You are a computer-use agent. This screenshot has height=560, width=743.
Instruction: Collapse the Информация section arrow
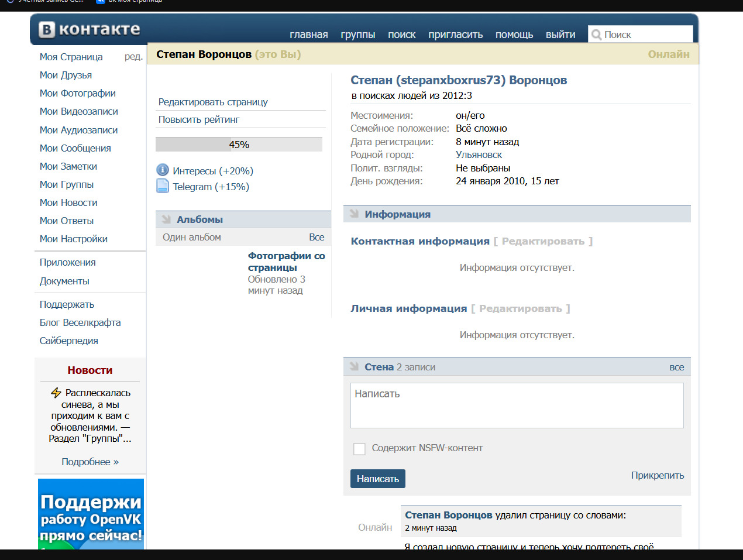point(354,214)
